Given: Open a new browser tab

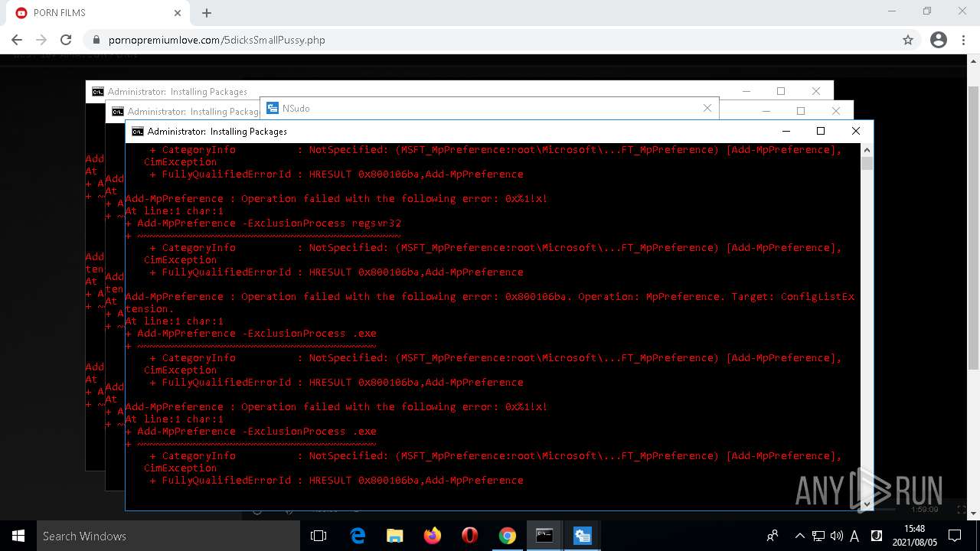Looking at the screenshot, I should tap(207, 13).
